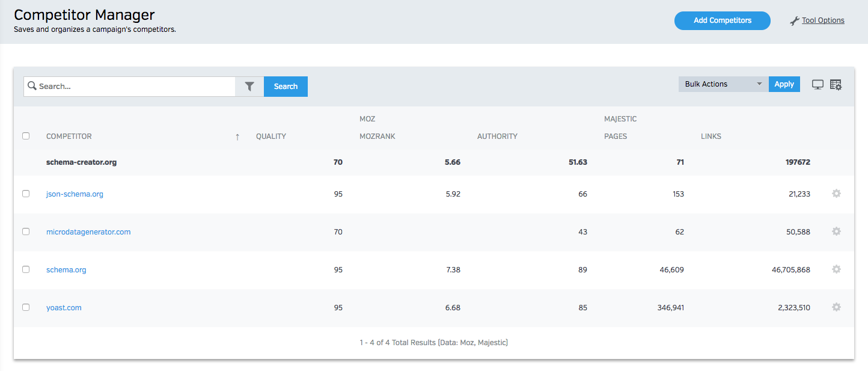Screen dimensions: 868x371
Task: Click the filter funnel icon
Action: click(x=249, y=87)
